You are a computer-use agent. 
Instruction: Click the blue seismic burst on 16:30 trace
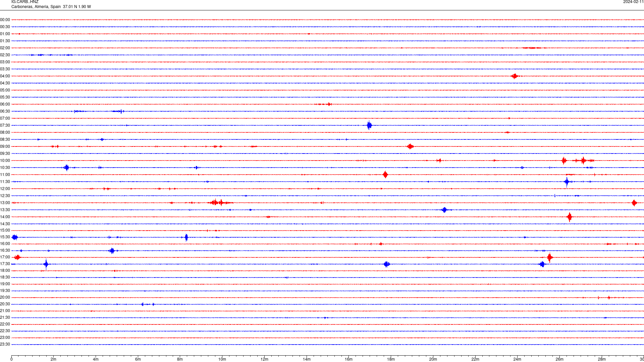pyautogui.click(x=112, y=250)
